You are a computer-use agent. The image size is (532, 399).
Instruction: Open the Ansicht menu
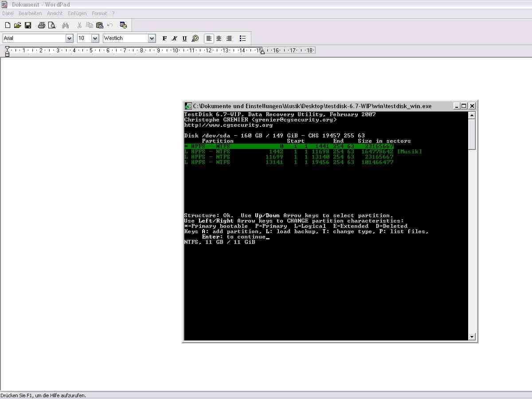pos(55,13)
